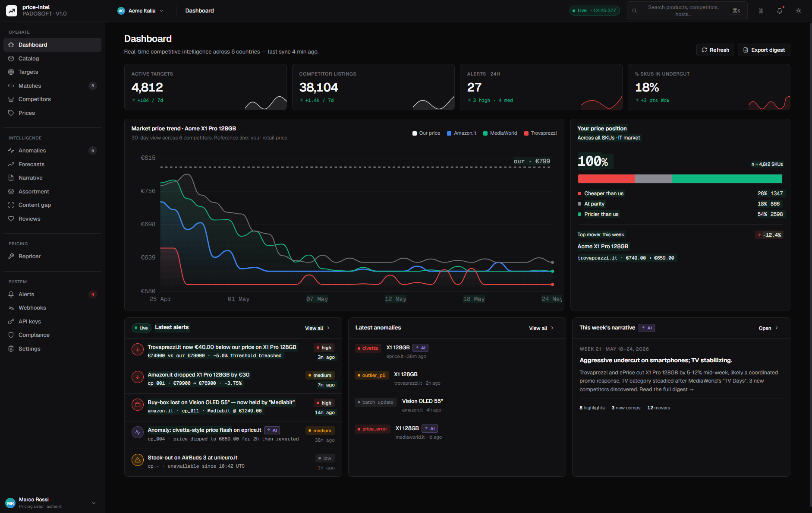The height and width of the screenshot is (513, 812).
Task: Click the Settings gear icon in sidebar
Action: click(11, 349)
